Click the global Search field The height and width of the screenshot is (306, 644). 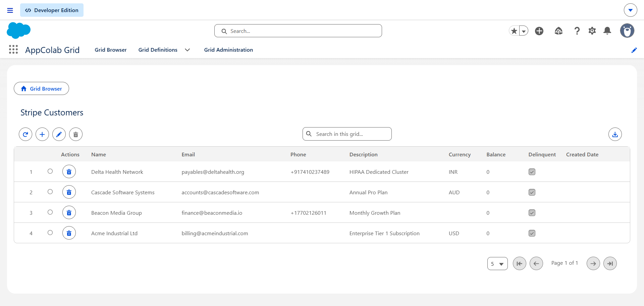click(x=298, y=31)
